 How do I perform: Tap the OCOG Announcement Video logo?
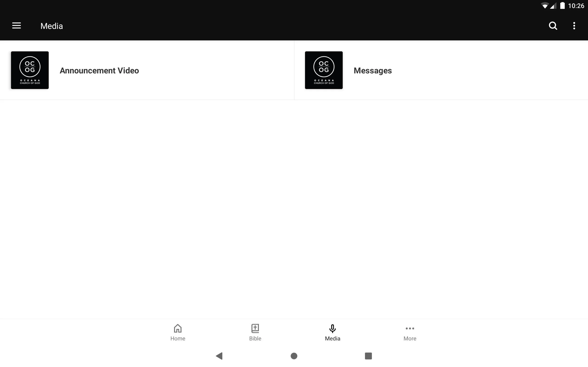point(30,70)
